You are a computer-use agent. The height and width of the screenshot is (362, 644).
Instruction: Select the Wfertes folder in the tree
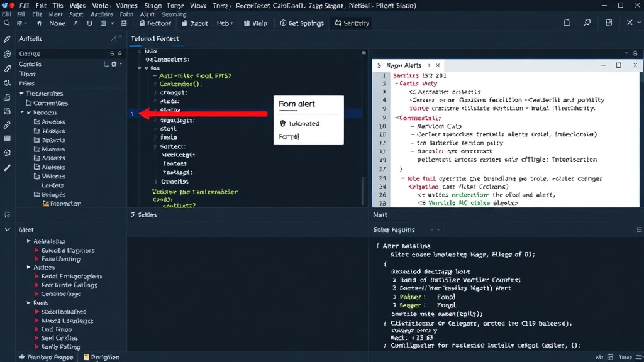coord(49,177)
